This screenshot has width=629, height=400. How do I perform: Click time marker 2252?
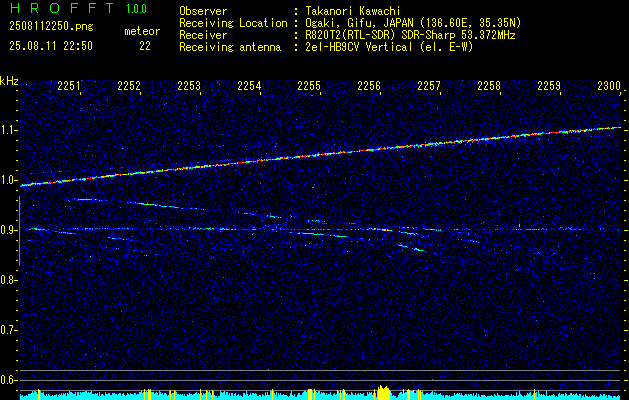pos(129,86)
